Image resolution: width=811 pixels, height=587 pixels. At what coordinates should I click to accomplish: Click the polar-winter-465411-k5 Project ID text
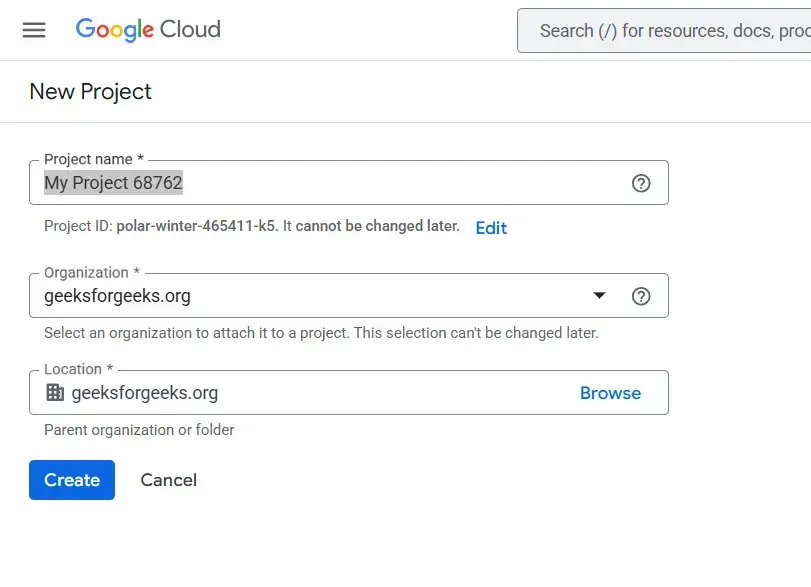[196, 226]
